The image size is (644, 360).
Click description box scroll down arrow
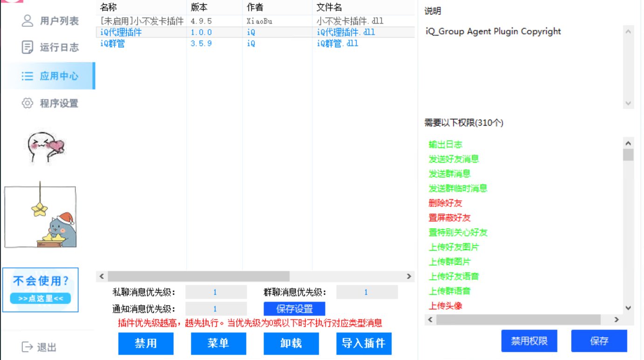tap(628, 103)
